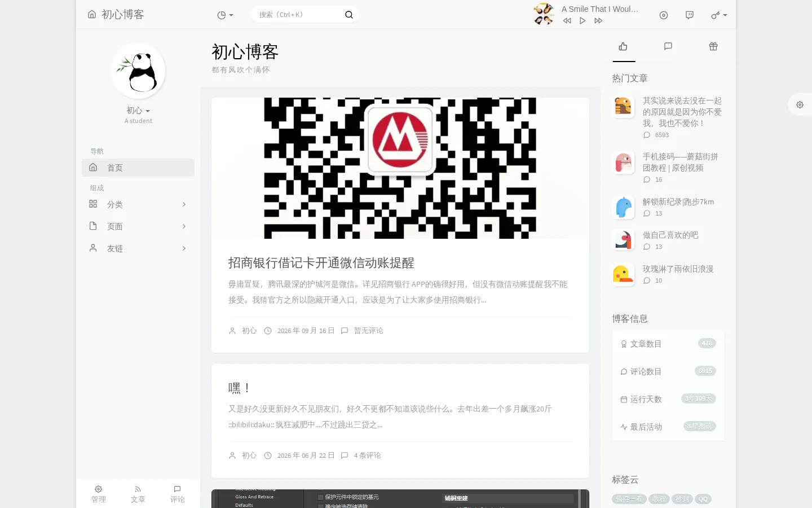This screenshot has width=812, height=508.
Task: Skip to next music track
Action: point(598,21)
